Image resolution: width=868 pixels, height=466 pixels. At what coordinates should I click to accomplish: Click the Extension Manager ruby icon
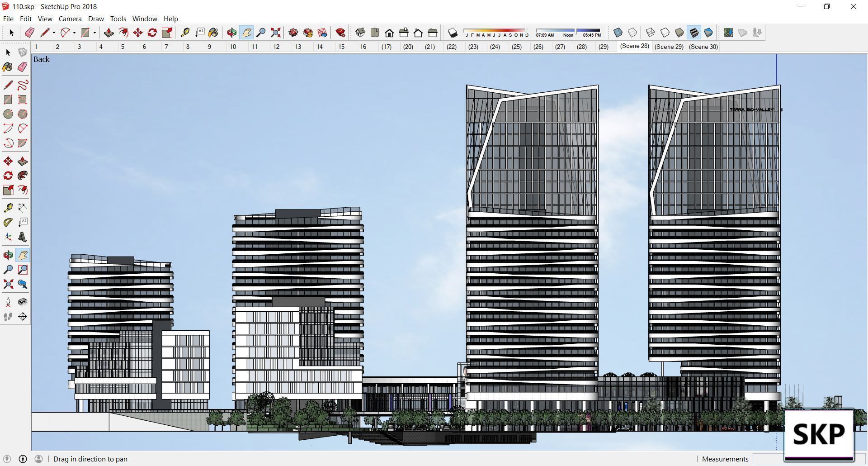[340, 33]
